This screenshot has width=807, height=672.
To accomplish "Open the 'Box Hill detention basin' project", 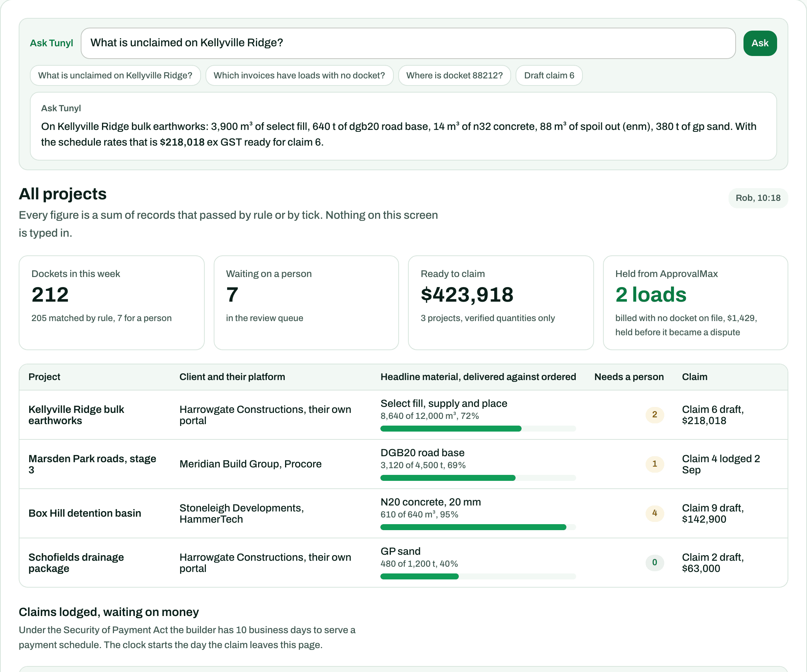I will (84, 513).
